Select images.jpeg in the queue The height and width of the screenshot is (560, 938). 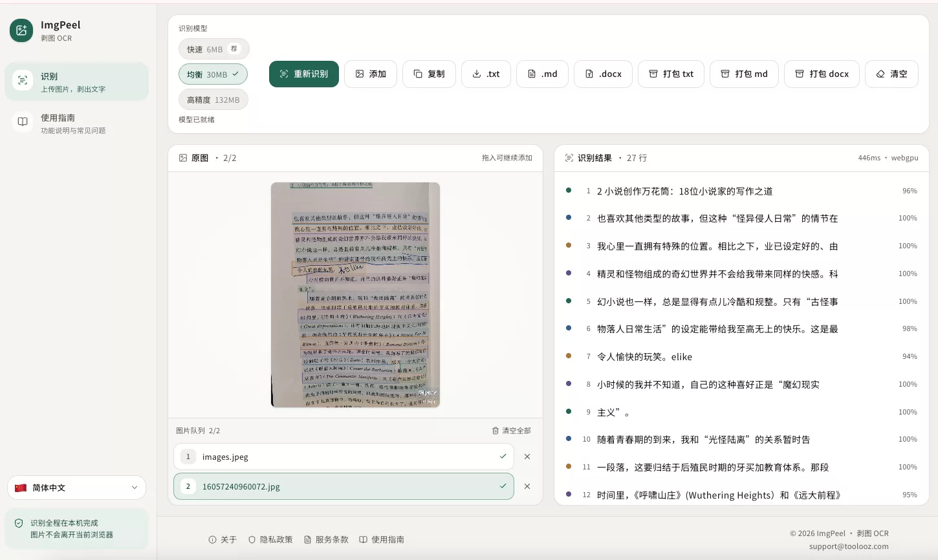coord(344,457)
